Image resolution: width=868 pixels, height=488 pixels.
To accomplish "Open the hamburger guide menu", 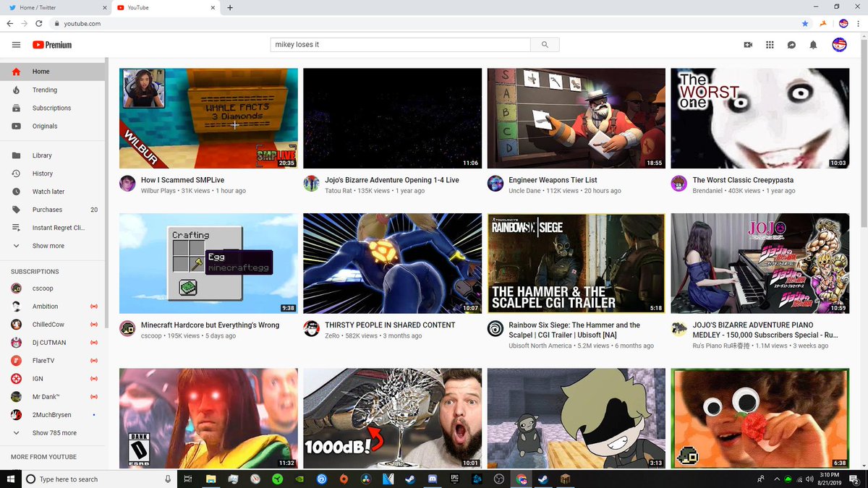I will [16, 45].
